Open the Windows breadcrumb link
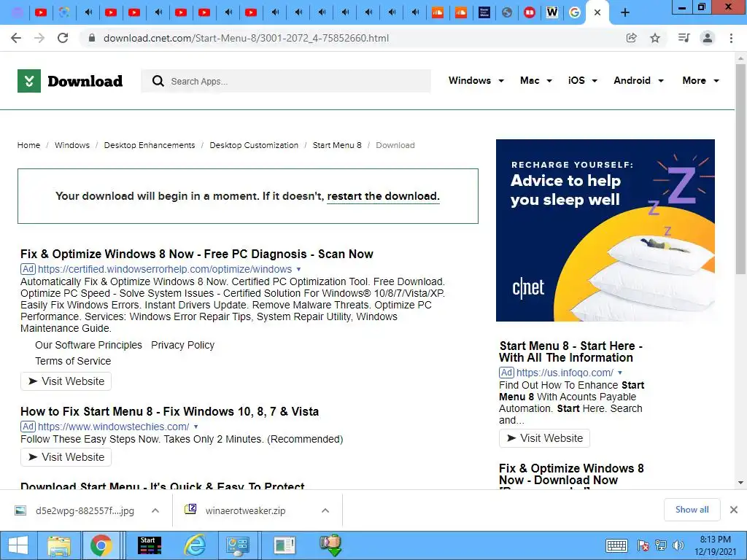 click(72, 145)
